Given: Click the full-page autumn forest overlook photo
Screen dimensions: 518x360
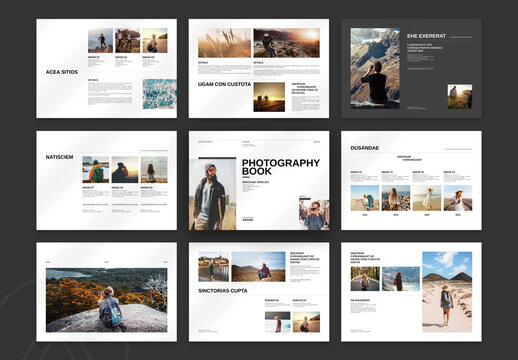Looking at the screenshot, I should 107,300.
